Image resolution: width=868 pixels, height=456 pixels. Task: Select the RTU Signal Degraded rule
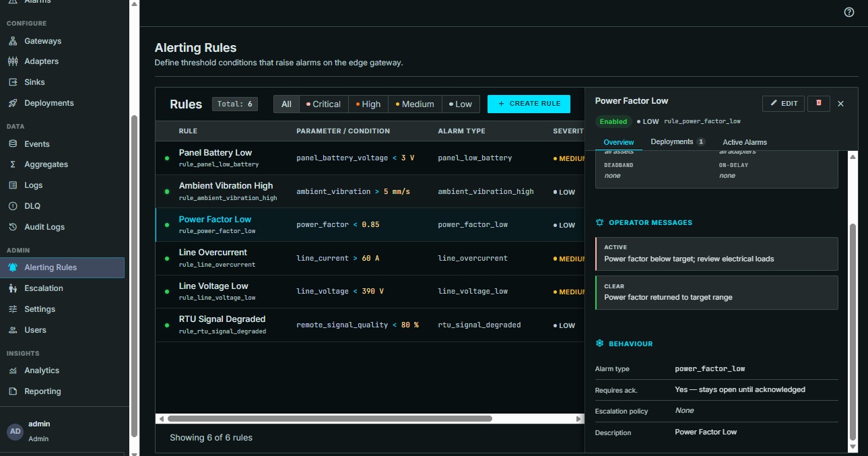point(370,325)
